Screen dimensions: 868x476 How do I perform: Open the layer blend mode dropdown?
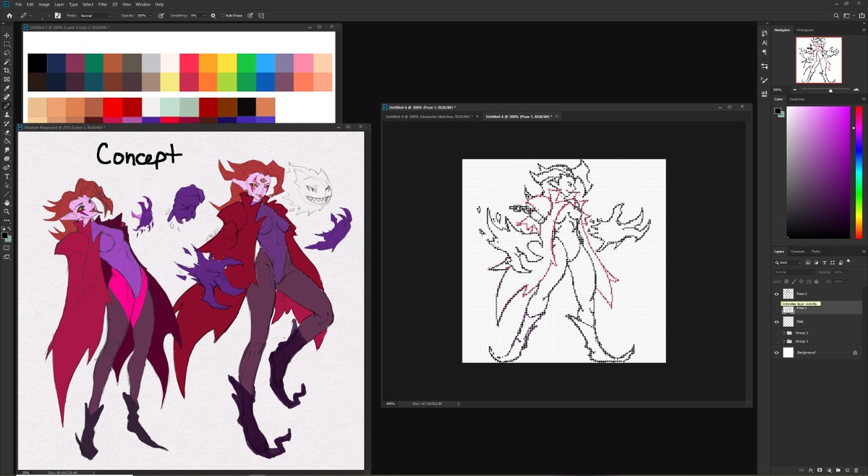pyautogui.click(x=794, y=272)
